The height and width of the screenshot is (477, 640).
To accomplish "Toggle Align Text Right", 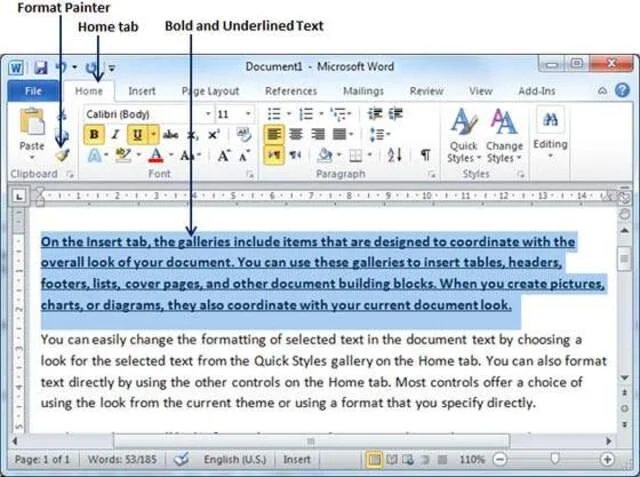I will (318, 134).
